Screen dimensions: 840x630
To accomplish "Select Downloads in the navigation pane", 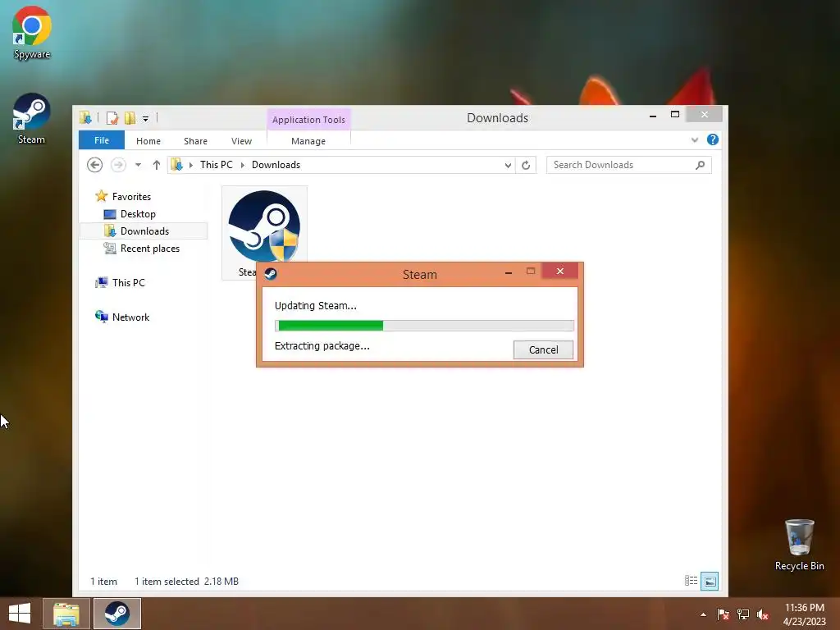I will (144, 231).
